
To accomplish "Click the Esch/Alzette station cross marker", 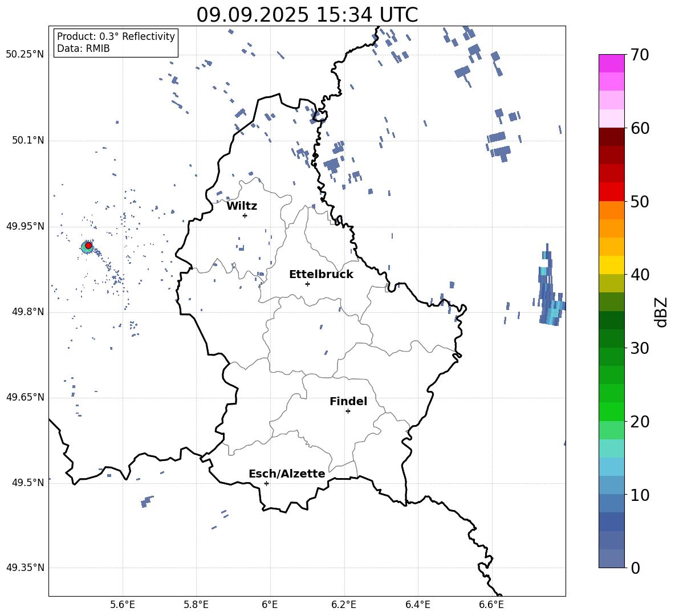I will (266, 483).
